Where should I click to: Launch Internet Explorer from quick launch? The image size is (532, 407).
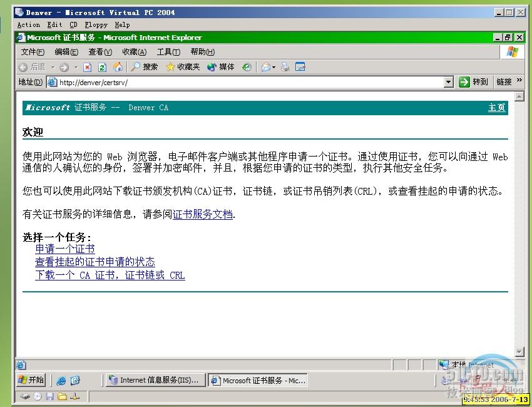(61, 381)
